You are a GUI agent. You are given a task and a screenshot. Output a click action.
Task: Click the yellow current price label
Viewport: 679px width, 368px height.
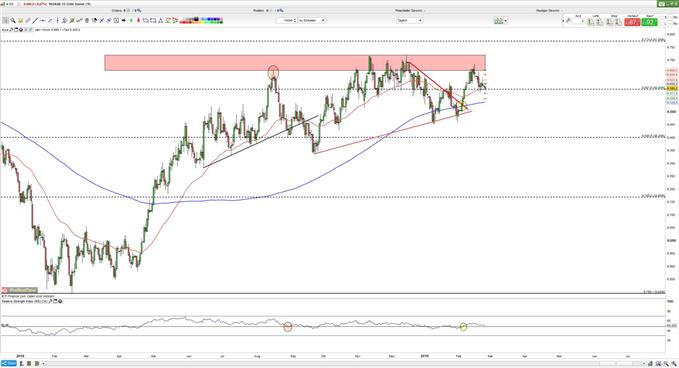[672, 89]
